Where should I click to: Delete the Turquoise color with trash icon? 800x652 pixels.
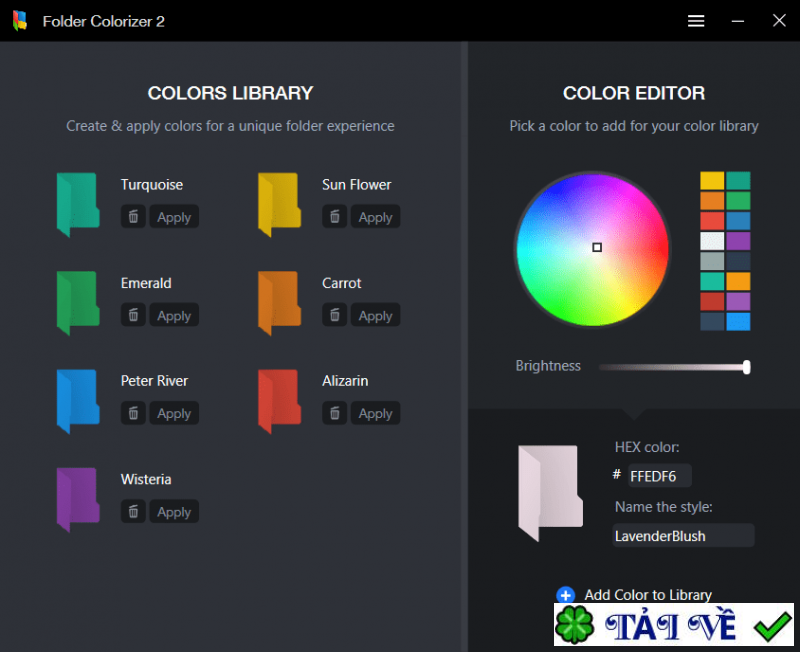click(133, 217)
